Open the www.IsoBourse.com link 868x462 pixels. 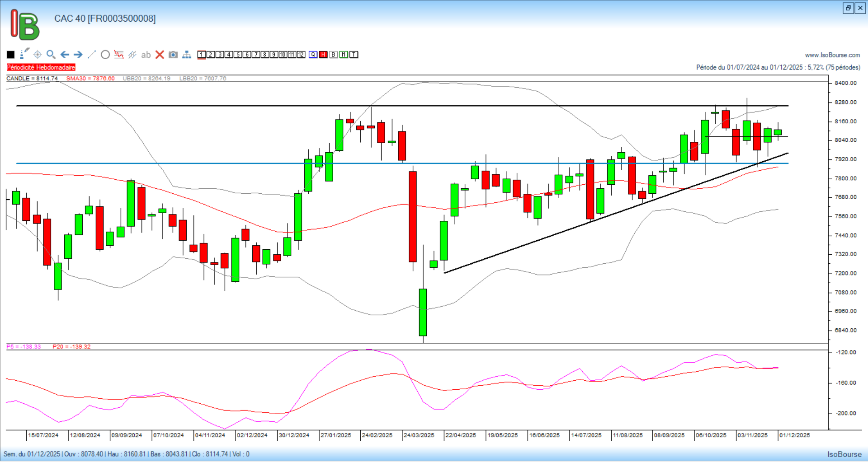(x=832, y=55)
